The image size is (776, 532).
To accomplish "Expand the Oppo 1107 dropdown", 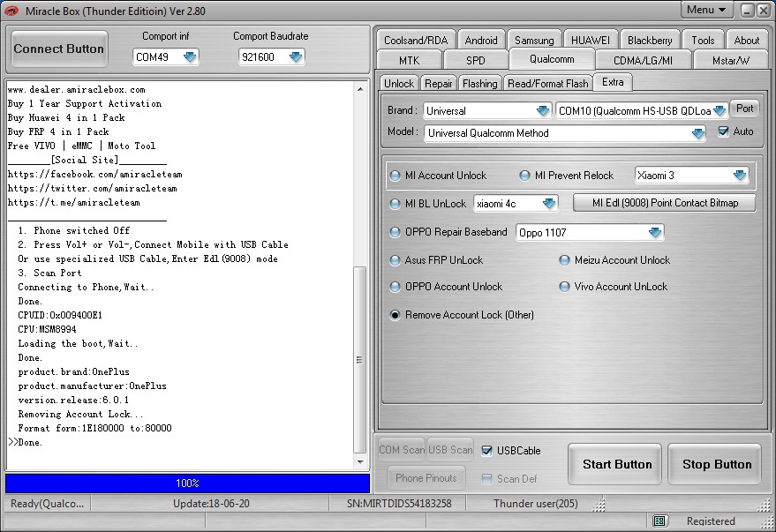I will (x=590, y=232).
